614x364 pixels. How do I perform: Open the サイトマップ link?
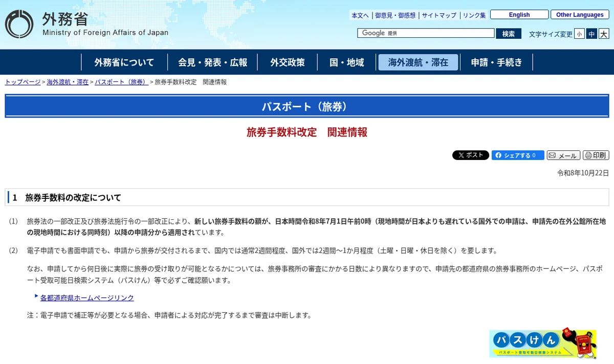click(x=439, y=15)
